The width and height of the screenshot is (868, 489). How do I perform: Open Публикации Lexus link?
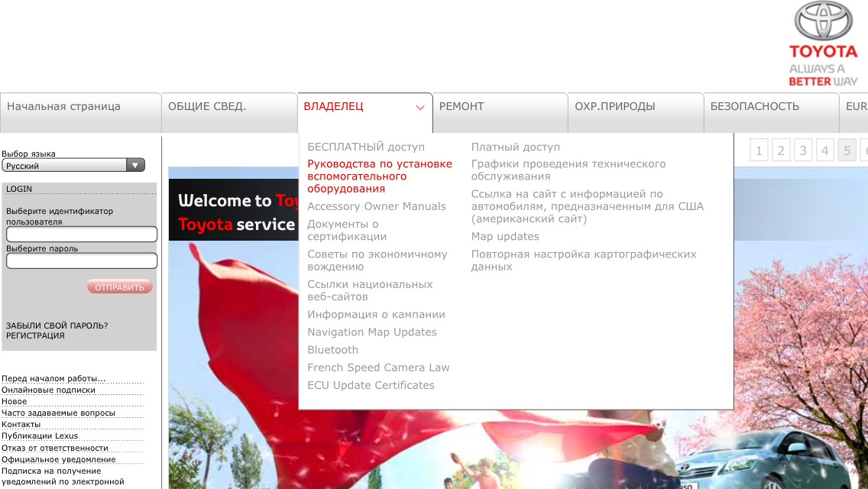(x=40, y=436)
